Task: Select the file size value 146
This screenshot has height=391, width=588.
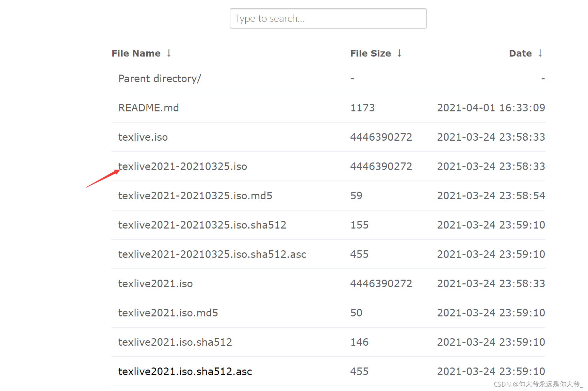Action: pyautogui.click(x=359, y=342)
